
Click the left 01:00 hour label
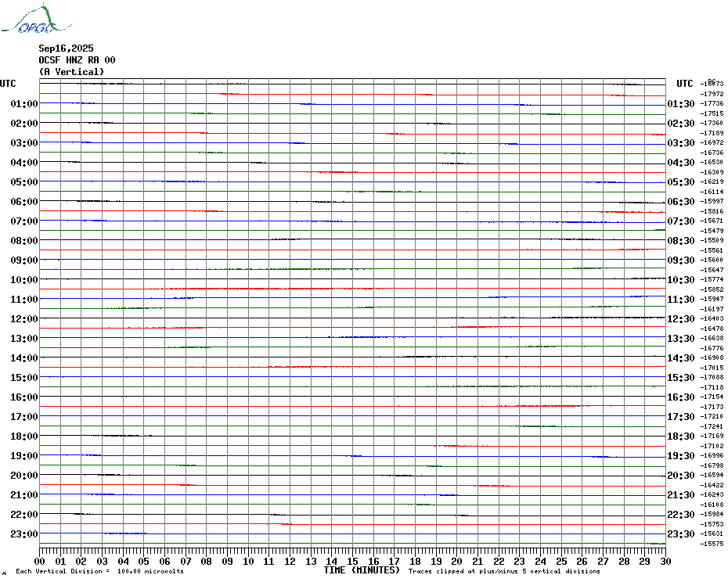point(24,103)
